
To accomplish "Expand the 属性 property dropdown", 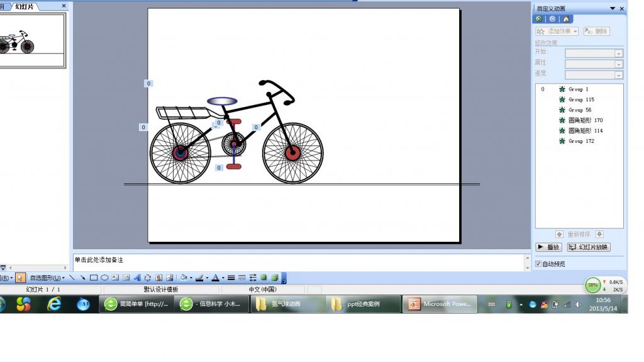I will (619, 64).
